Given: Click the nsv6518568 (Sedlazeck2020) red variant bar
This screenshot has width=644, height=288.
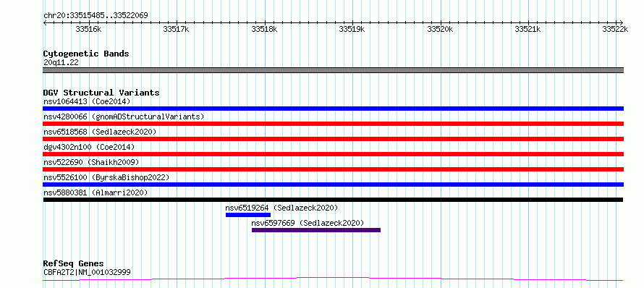Looking at the screenshot, I should (333, 139).
